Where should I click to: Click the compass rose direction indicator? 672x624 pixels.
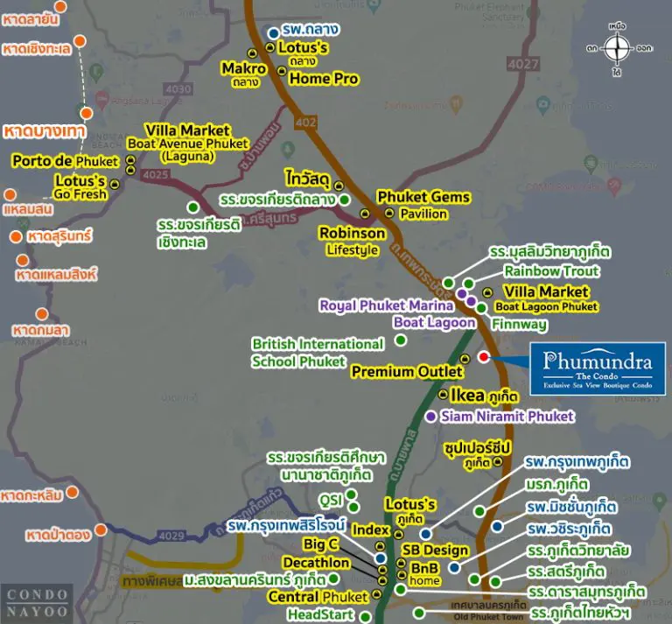(x=618, y=48)
